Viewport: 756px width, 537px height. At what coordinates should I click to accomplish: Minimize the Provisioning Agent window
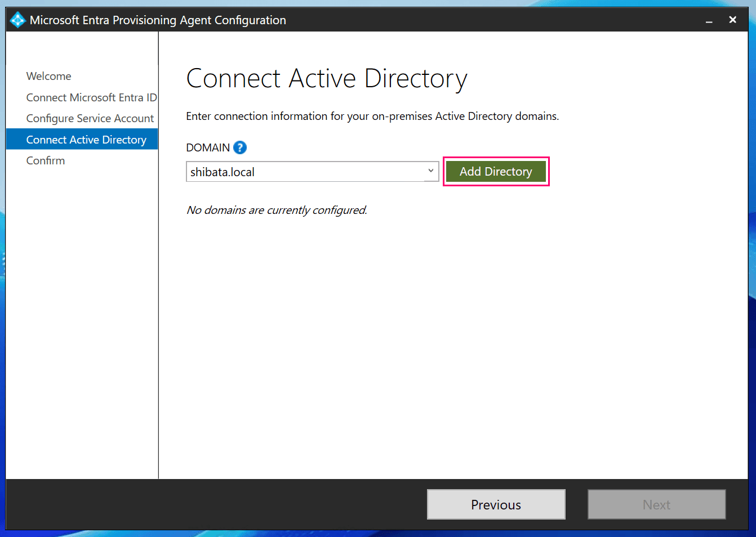[709, 20]
